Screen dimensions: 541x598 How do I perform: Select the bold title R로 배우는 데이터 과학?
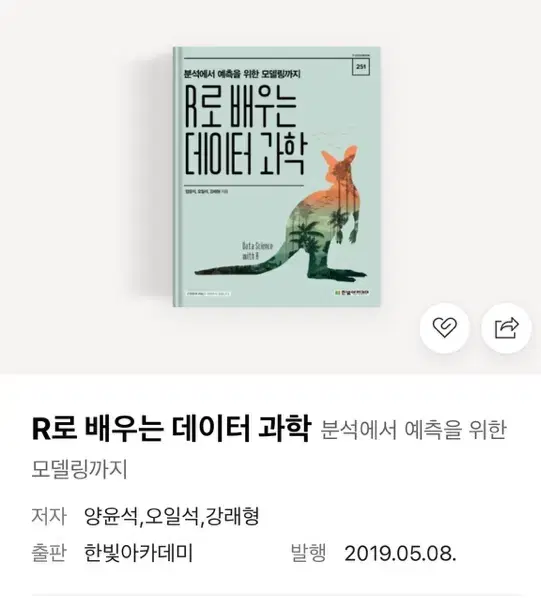[x=171, y=429]
